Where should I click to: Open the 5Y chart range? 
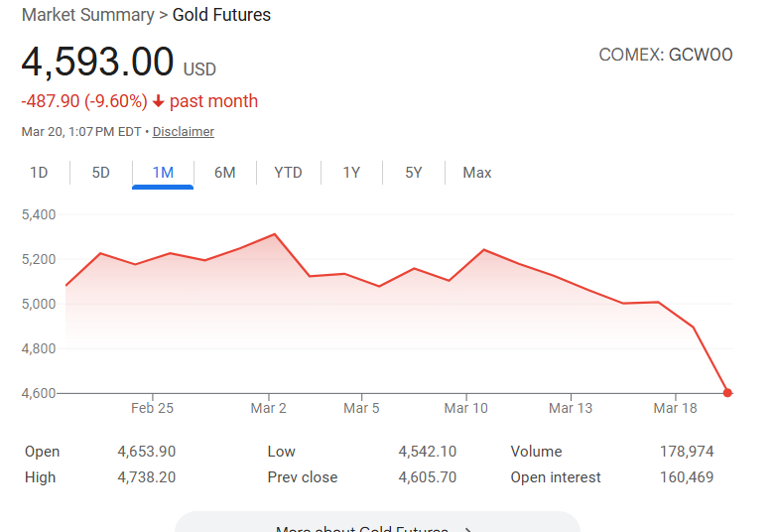pyautogui.click(x=414, y=173)
